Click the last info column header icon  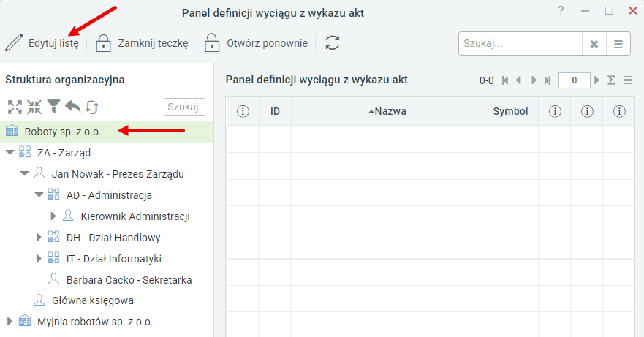point(619,111)
